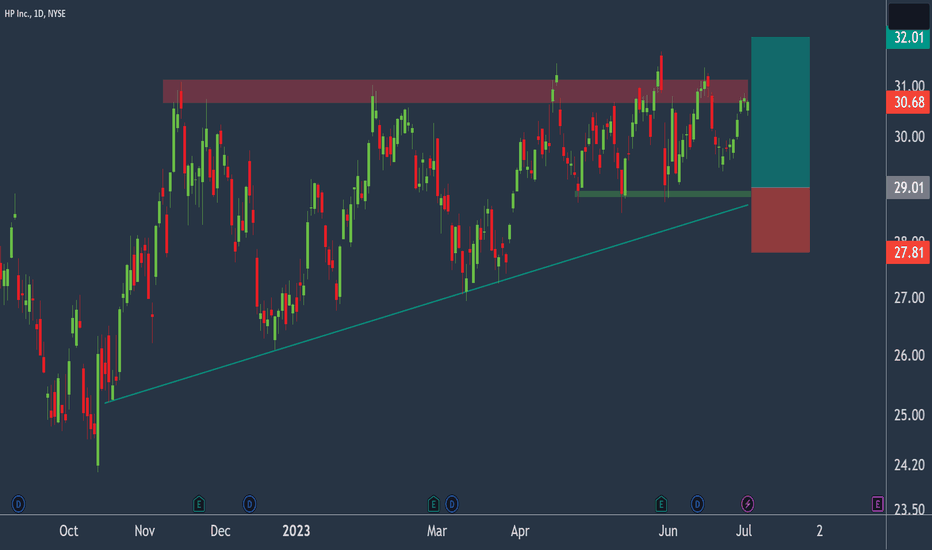932x550 pixels.
Task: Click the pink lightning bolt event marker
Action: click(748, 504)
